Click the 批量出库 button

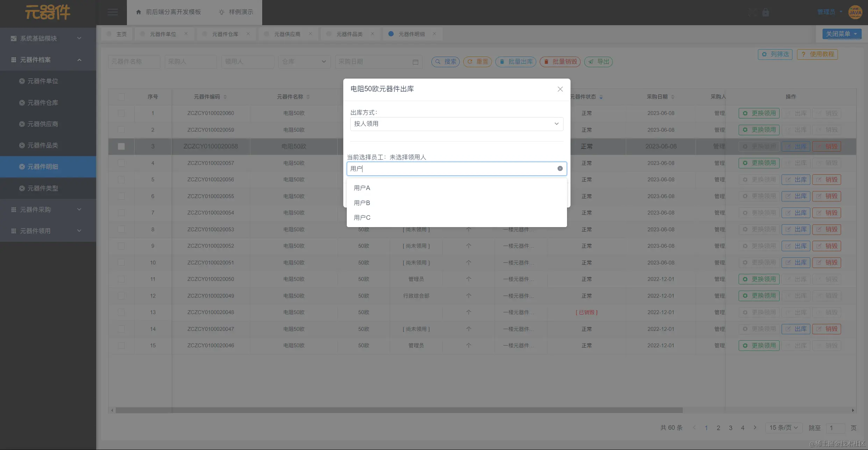tap(516, 61)
